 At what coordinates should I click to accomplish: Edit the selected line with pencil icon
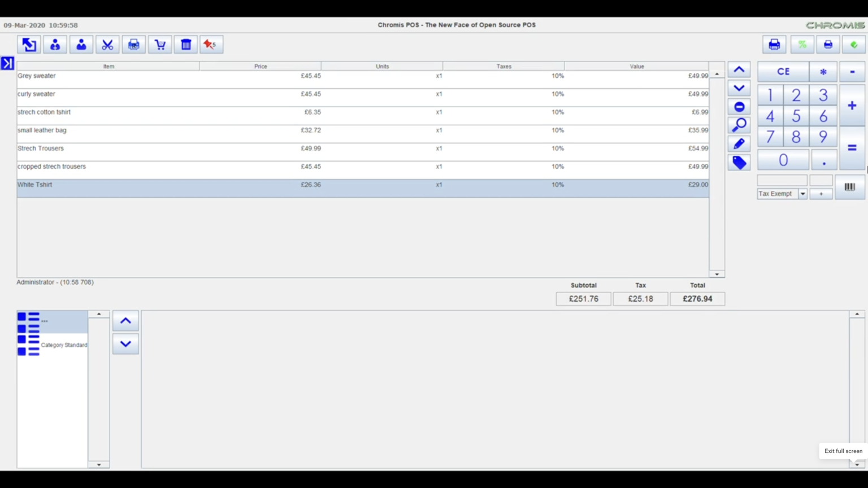[x=739, y=144]
